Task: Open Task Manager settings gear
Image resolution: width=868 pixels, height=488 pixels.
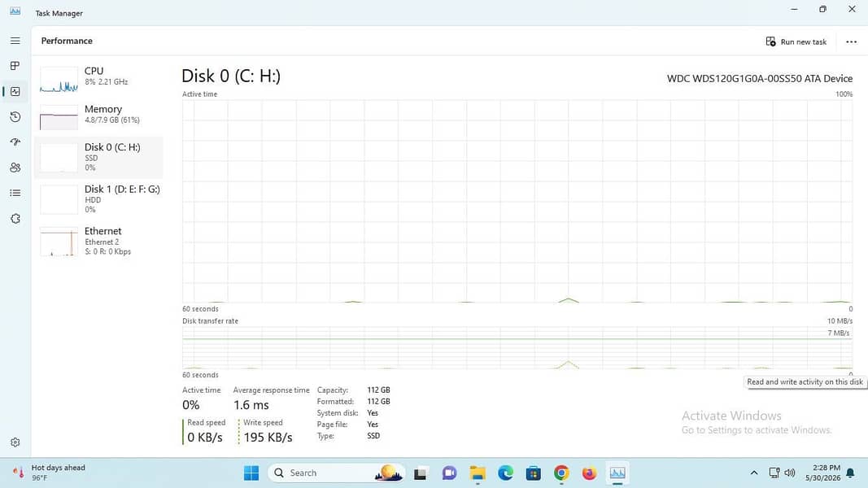Action: [15, 442]
